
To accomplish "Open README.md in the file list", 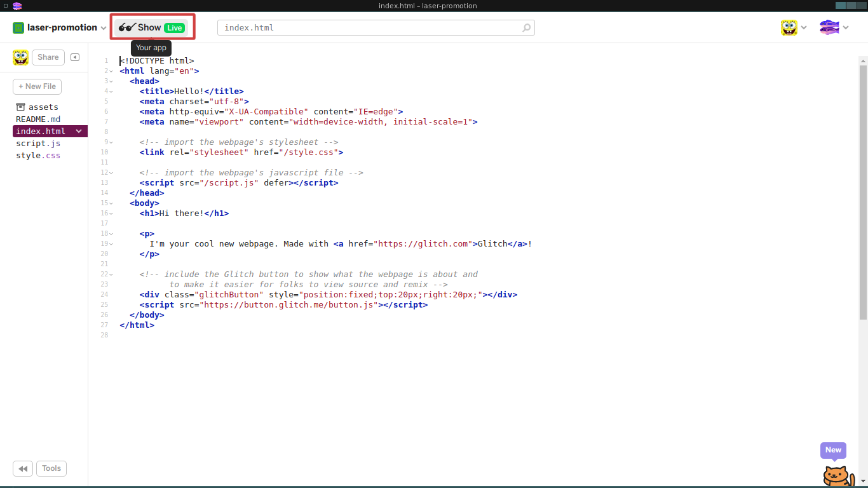I will pos(38,119).
